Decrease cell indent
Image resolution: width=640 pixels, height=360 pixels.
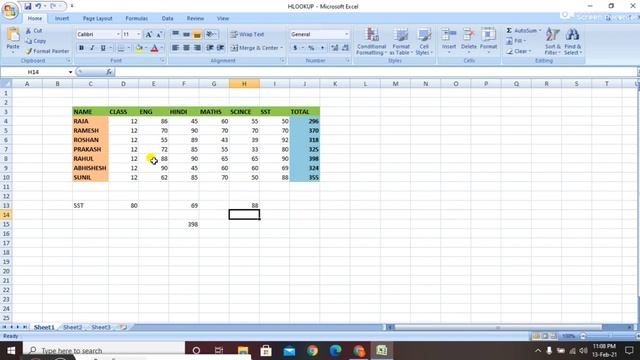point(210,48)
